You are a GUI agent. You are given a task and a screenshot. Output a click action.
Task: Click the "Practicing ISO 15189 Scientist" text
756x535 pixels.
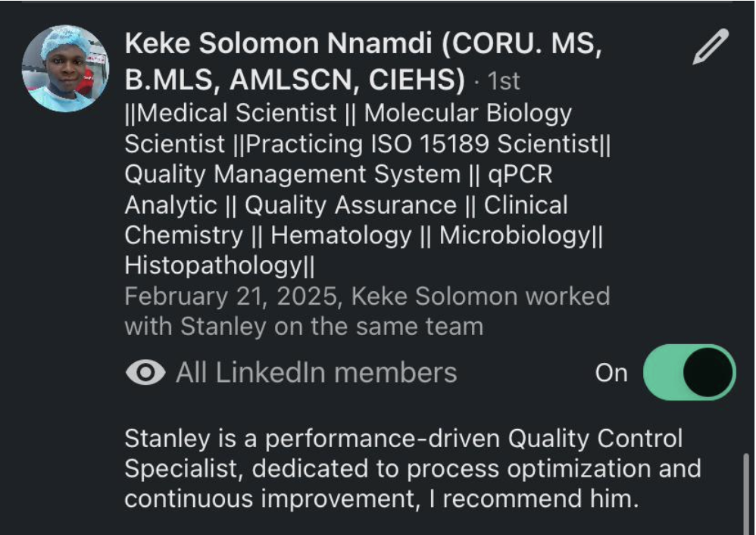(422, 144)
